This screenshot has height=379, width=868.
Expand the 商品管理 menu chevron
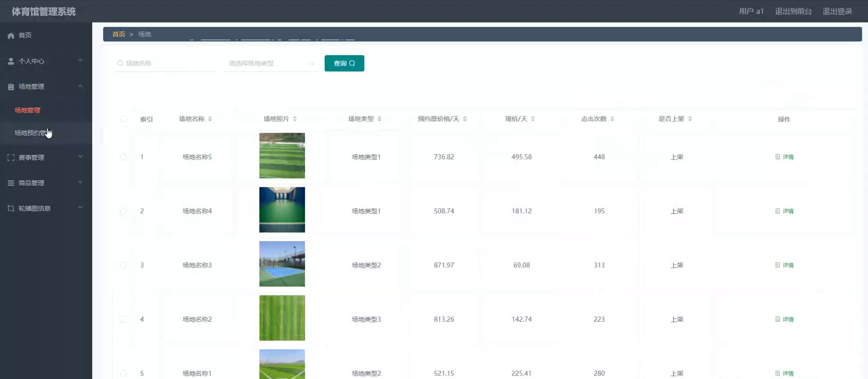point(80,182)
